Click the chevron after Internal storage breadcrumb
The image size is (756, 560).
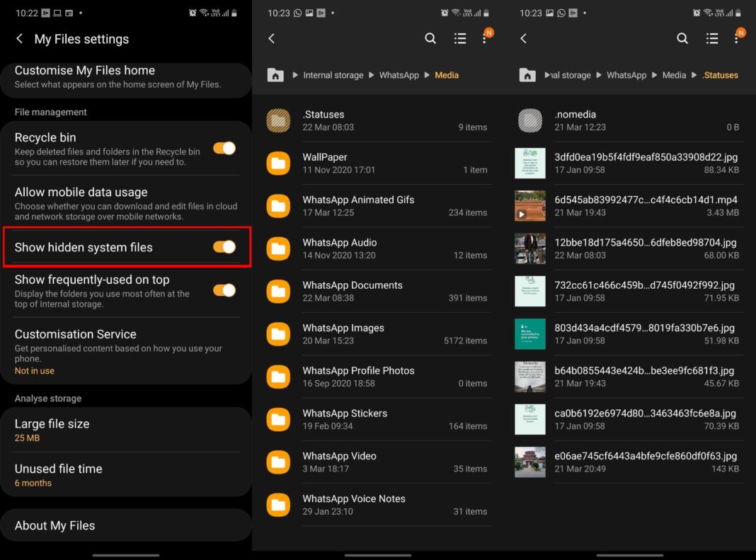tap(372, 74)
